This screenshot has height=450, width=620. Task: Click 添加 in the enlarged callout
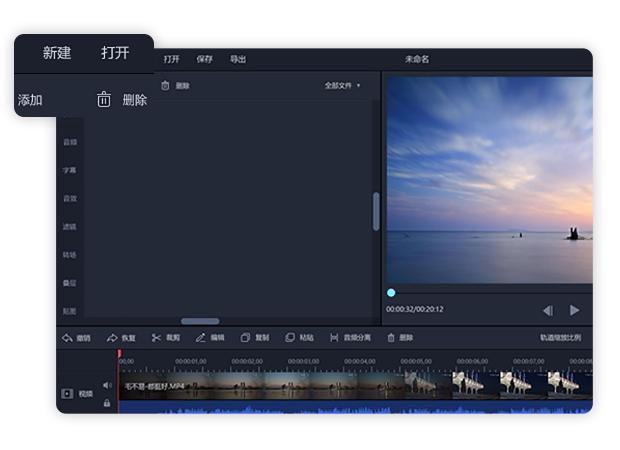[x=30, y=100]
